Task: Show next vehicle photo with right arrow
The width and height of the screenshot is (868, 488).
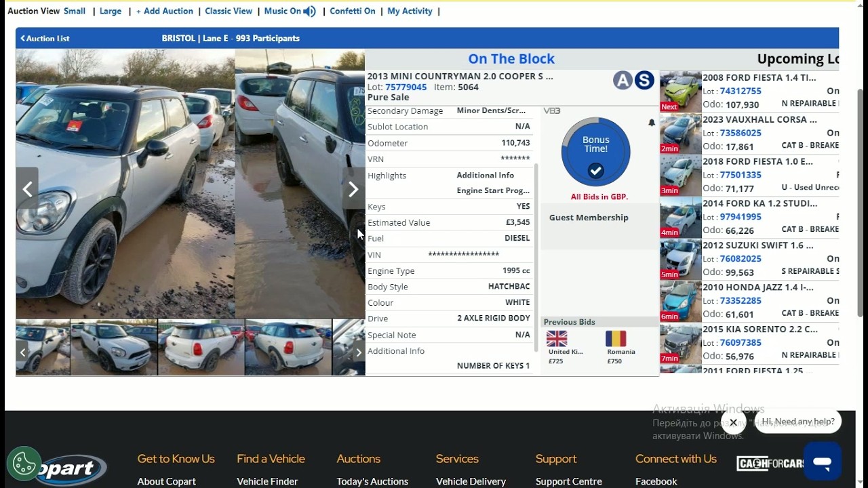Action: pyautogui.click(x=353, y=190)
